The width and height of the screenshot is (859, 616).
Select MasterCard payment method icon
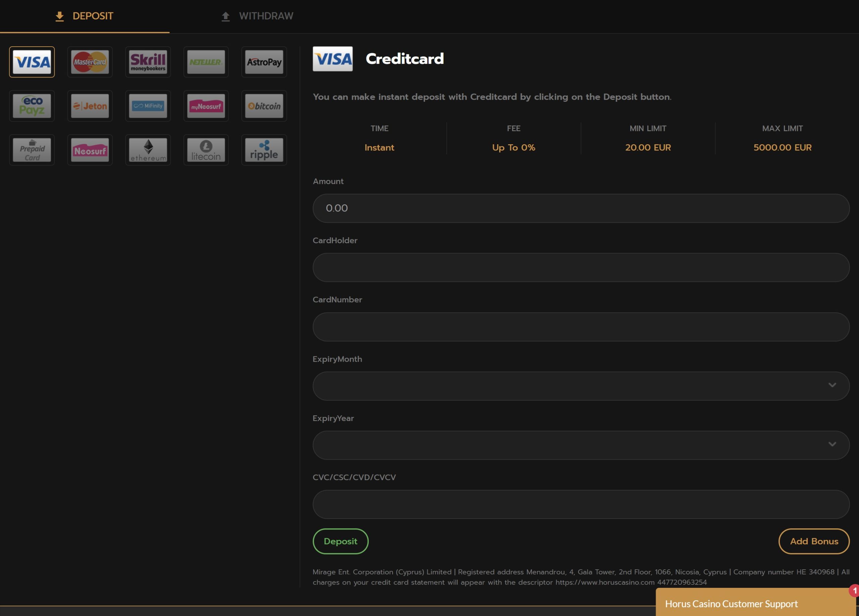[89, 61]
